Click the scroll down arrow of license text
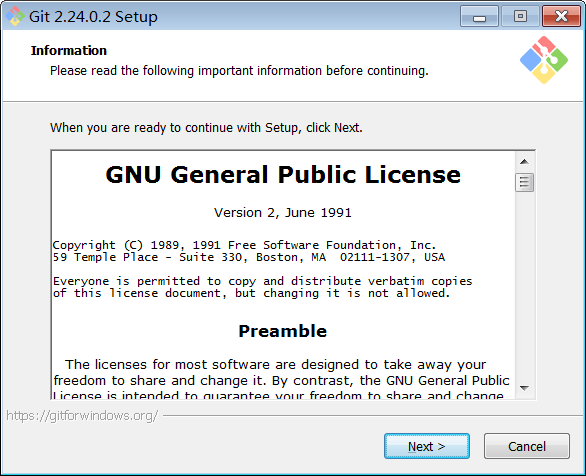 click(524, 388)
